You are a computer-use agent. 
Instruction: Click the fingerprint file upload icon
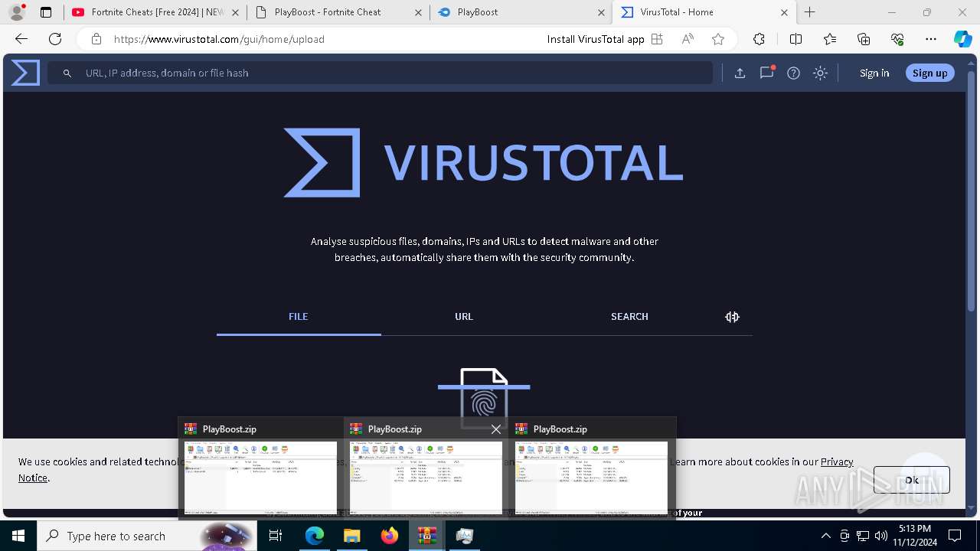(x=484, y=398)
